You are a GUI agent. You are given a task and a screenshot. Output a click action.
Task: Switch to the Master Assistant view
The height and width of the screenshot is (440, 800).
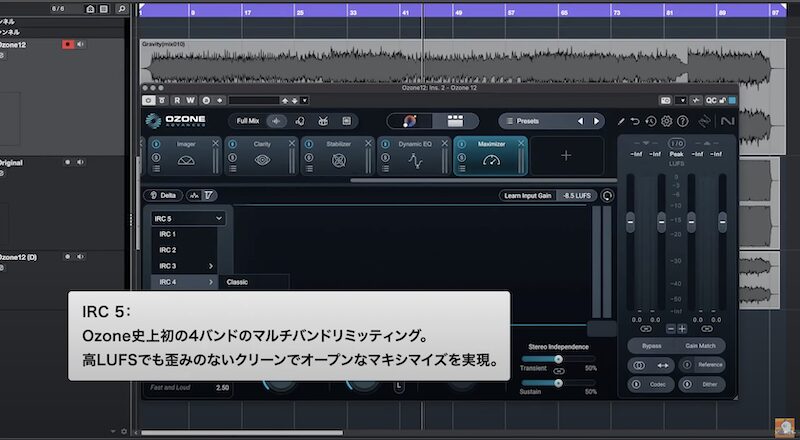[x=410, y=121]
